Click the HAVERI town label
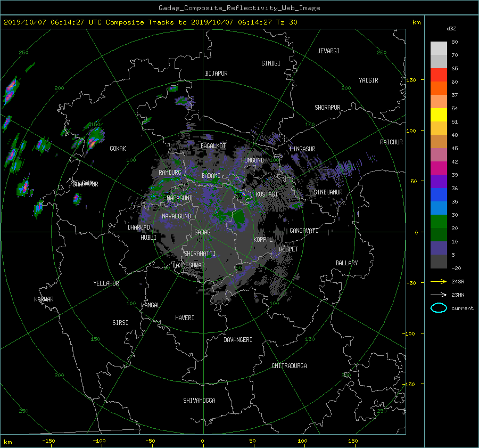 click(185, 318)
